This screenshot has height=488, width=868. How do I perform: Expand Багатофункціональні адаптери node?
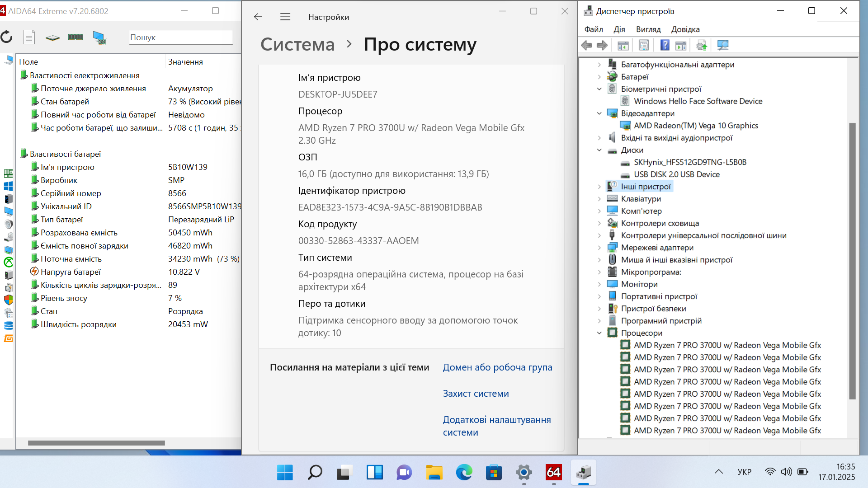[599, 65]
